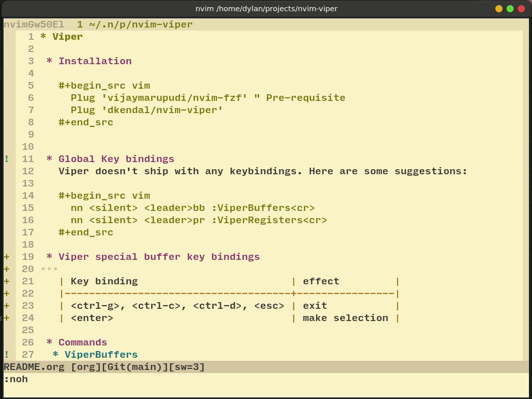Click '<leader>pr' in the line 16 mapping
This screenshot has width=532, height=399.
point(175,220)
